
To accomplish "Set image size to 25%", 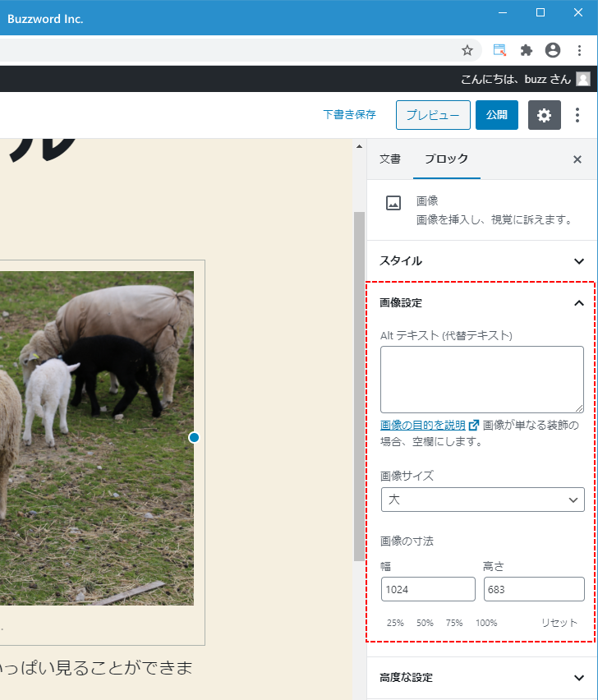I will 395,623.
